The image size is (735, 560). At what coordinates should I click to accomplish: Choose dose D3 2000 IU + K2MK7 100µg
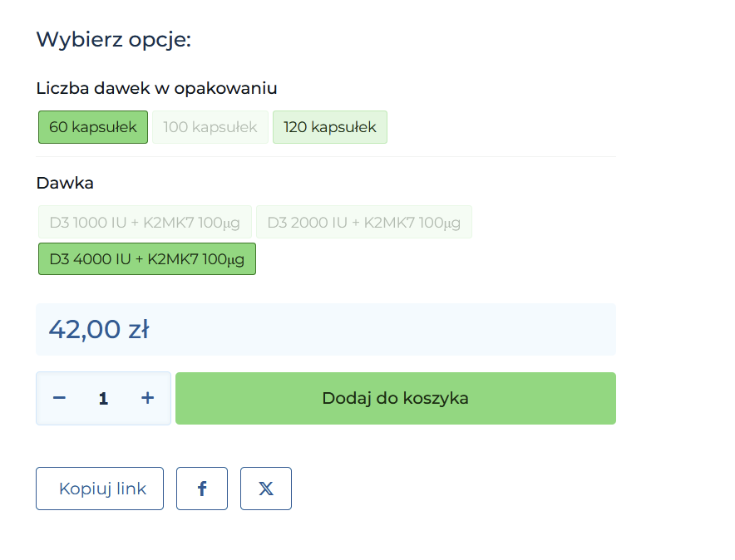point(364,222)
